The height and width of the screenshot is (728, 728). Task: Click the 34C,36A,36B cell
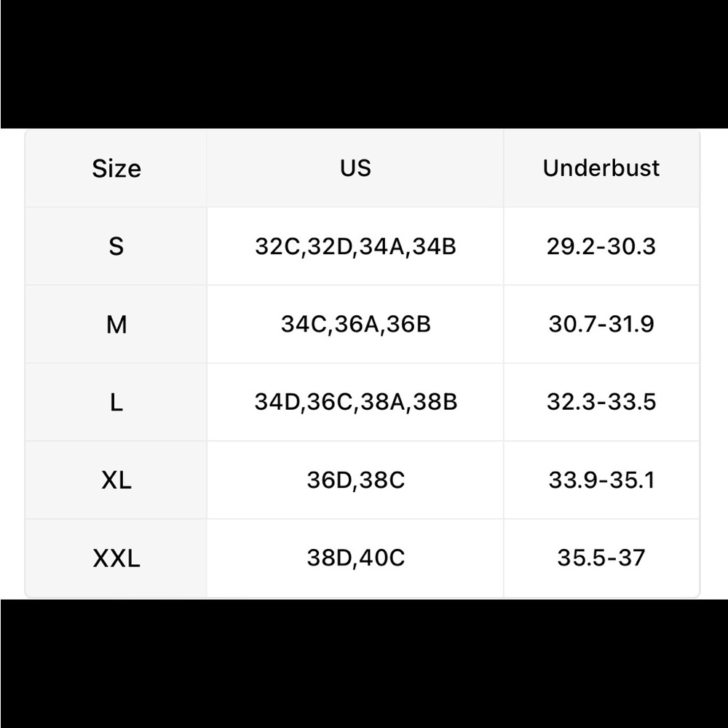click(x=355, y=324)
